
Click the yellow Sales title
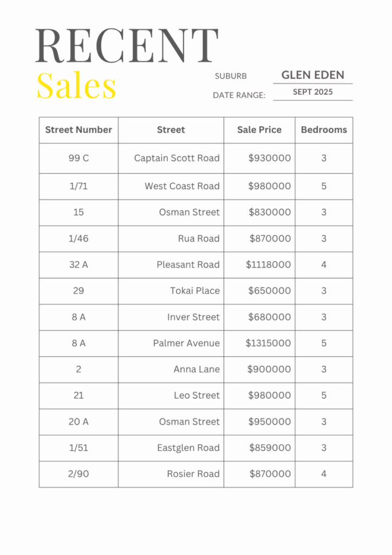point(76,86)
